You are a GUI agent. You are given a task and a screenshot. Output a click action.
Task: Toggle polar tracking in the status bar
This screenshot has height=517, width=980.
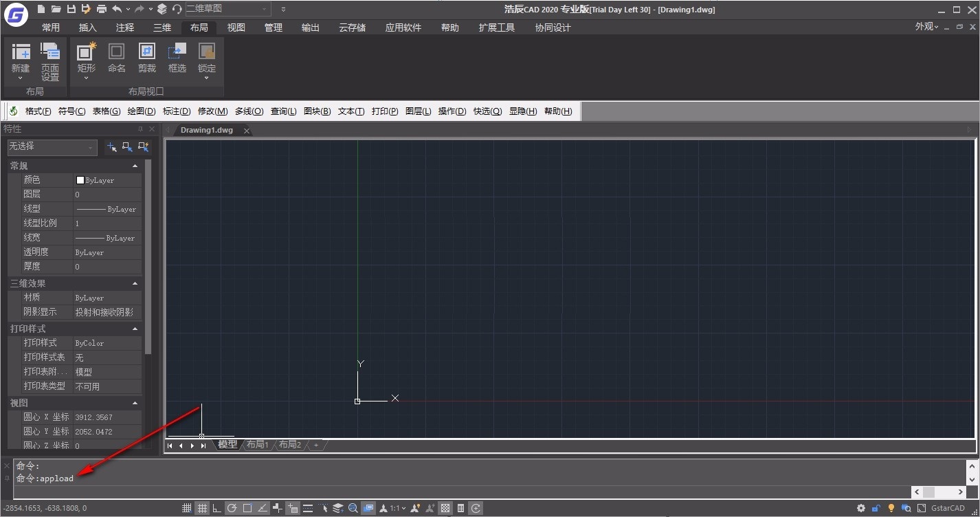pos(232,509)
